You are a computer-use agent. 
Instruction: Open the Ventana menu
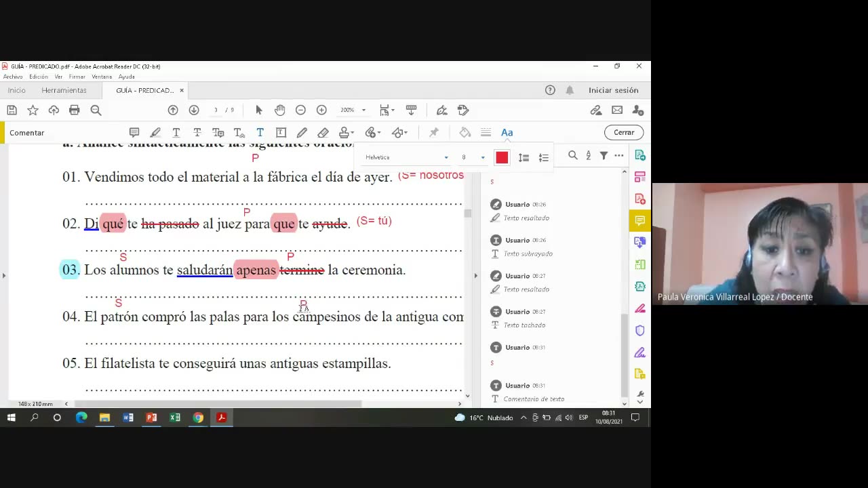click(x=102, y=77)
